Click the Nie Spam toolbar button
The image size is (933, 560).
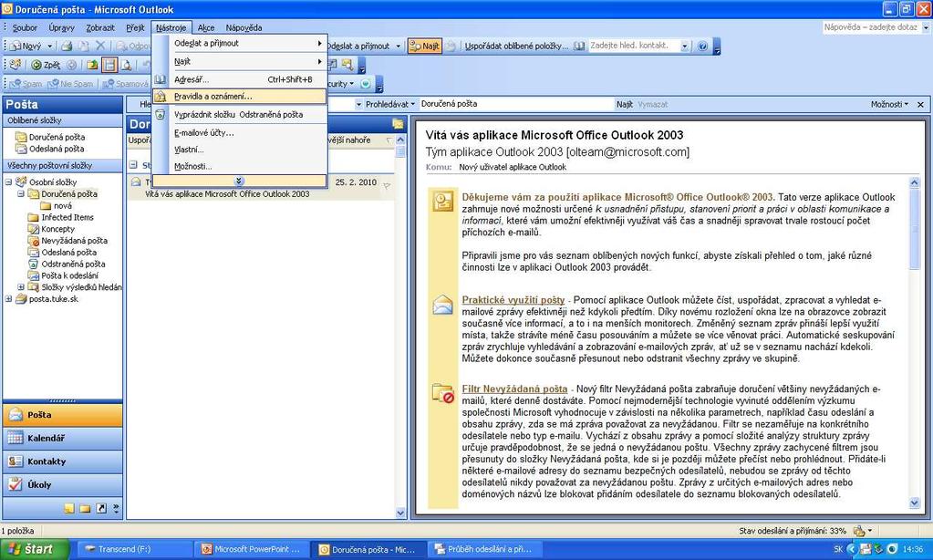(71, 84)
